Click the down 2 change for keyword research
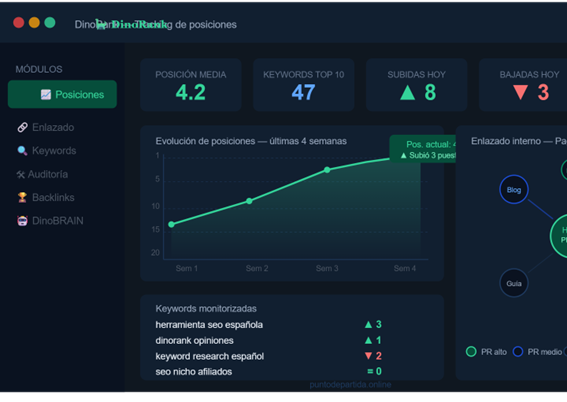The width and height of the screenshot is (567, 402). (x=373, y=356)
